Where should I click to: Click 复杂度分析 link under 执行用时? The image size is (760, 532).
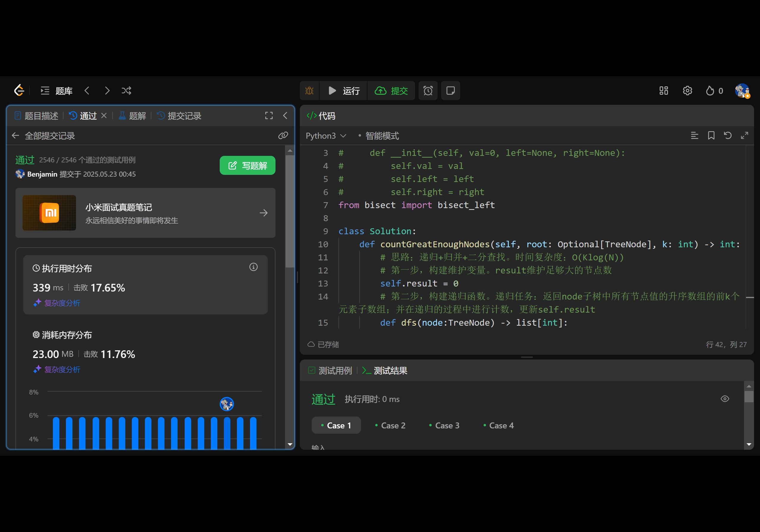click(x=62, y=303)
